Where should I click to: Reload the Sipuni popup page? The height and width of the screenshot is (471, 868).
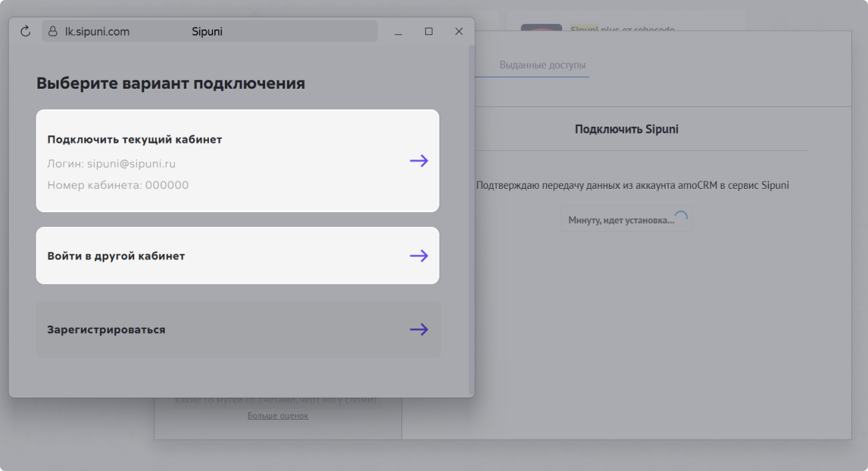tap(25, 31)
